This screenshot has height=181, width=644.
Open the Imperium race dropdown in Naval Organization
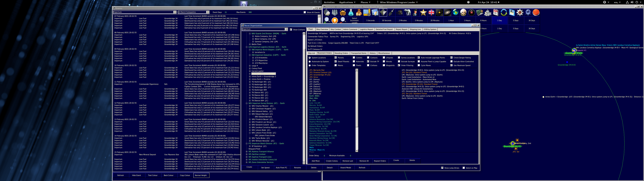tap(286, 29)
